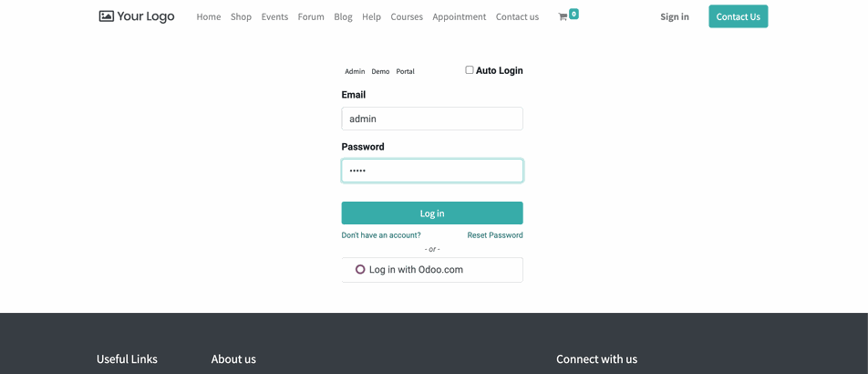Follow the Reset Password link
This screenshot has height=374, width=868.
pyautogui.click(x=495, y=235)
